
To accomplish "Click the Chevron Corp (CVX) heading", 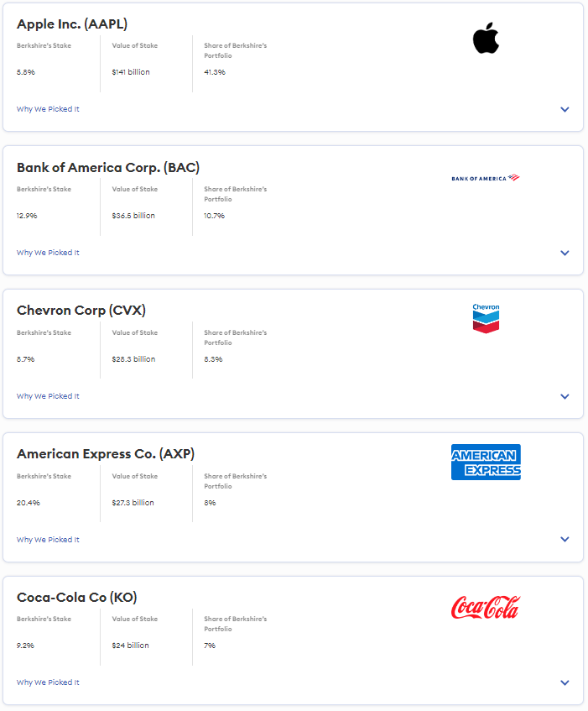I will 81,311.
